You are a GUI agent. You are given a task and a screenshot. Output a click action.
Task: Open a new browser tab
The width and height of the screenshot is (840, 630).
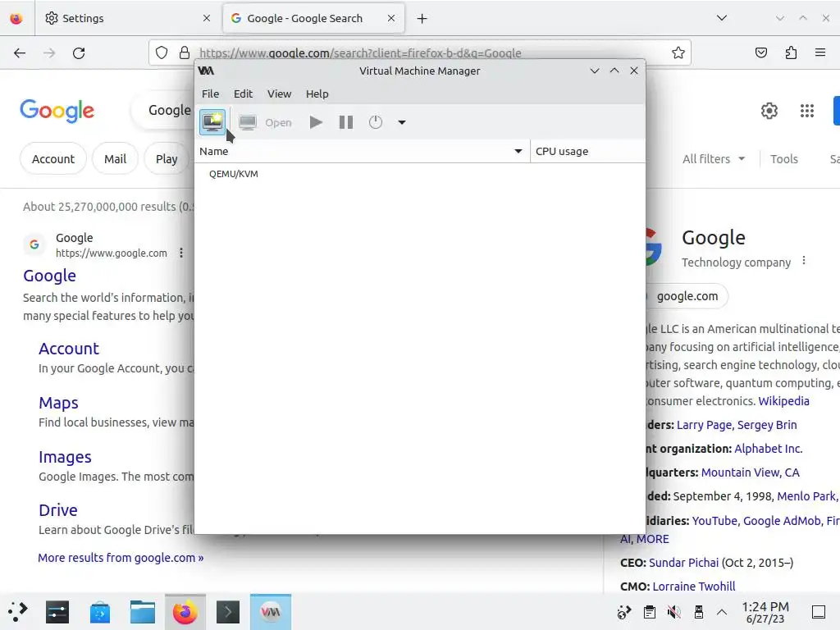click(x=422, y=18)
